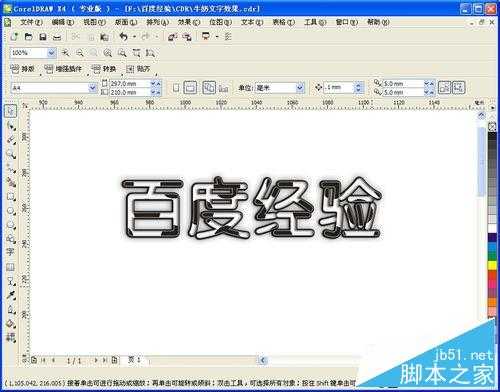
Task: Select the Polygon tool
Action: click(11, 224)
